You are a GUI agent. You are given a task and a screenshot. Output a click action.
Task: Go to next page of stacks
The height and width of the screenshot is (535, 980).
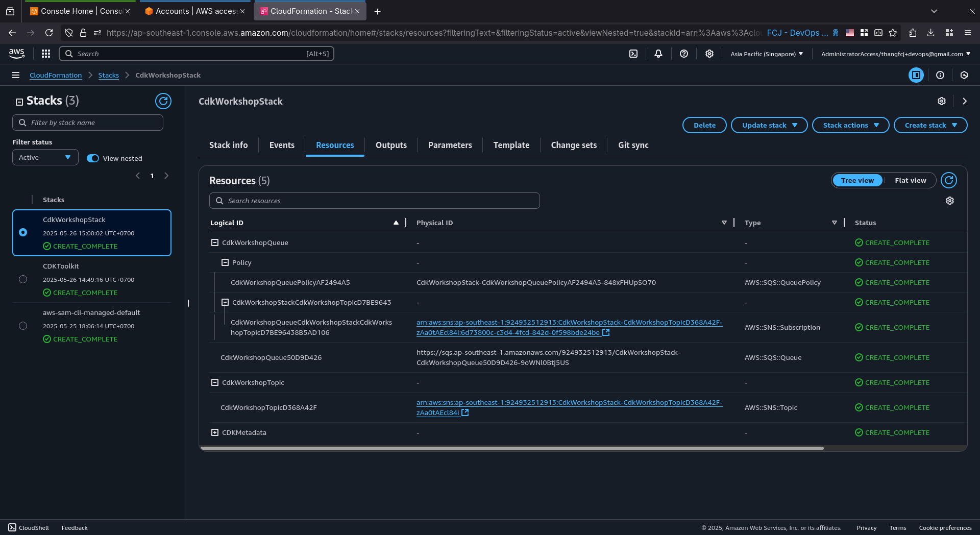coord(166,176)
